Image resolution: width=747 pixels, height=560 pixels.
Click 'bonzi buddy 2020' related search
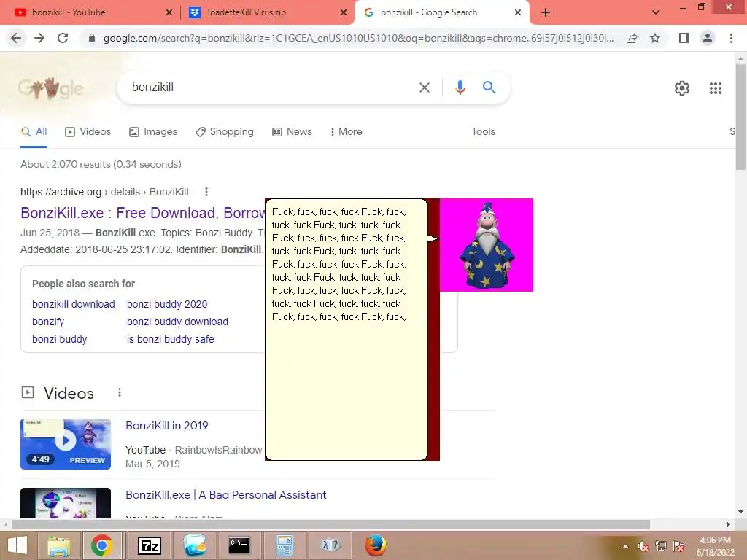pyautogui.click(x=167, y=304)
